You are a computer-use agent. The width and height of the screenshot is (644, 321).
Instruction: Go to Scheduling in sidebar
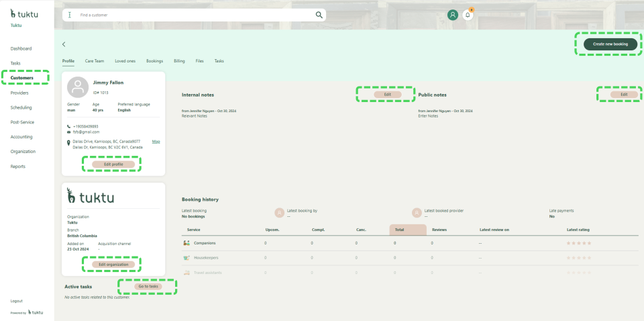tap(21, 107)
